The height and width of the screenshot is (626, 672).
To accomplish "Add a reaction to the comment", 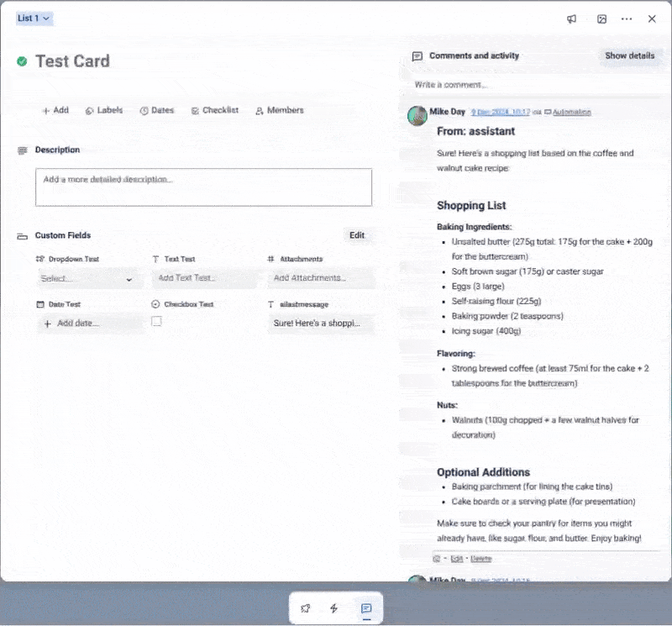I will [x=436, y=559].
